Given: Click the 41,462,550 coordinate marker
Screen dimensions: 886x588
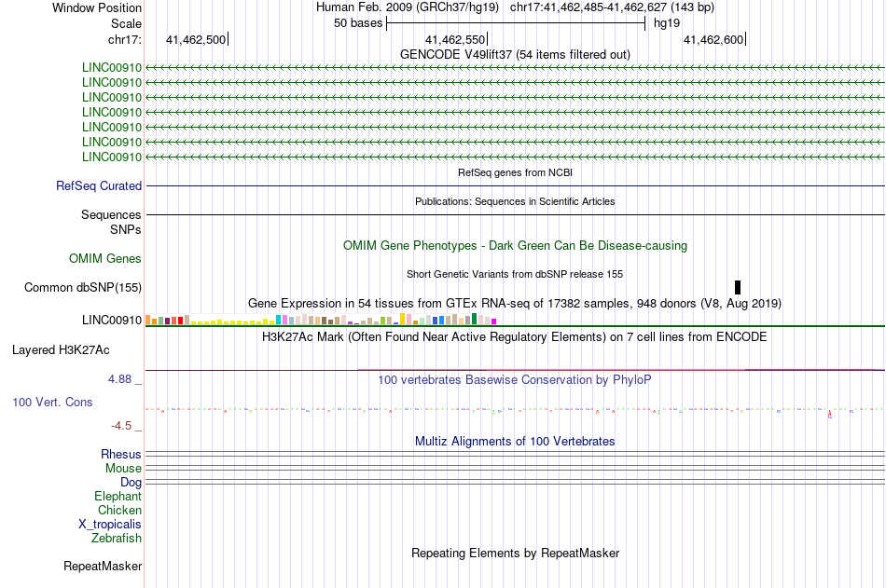Looking at the screenshot, I should 455,39.
